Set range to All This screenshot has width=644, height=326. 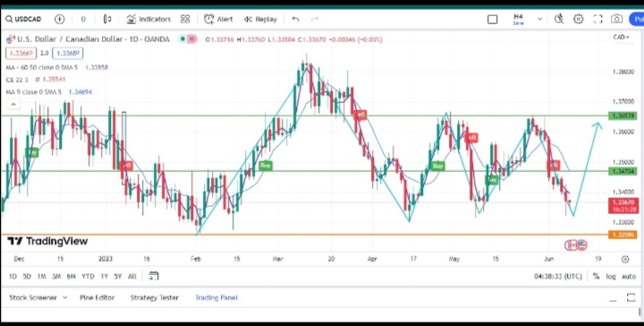tap(131, 277)
